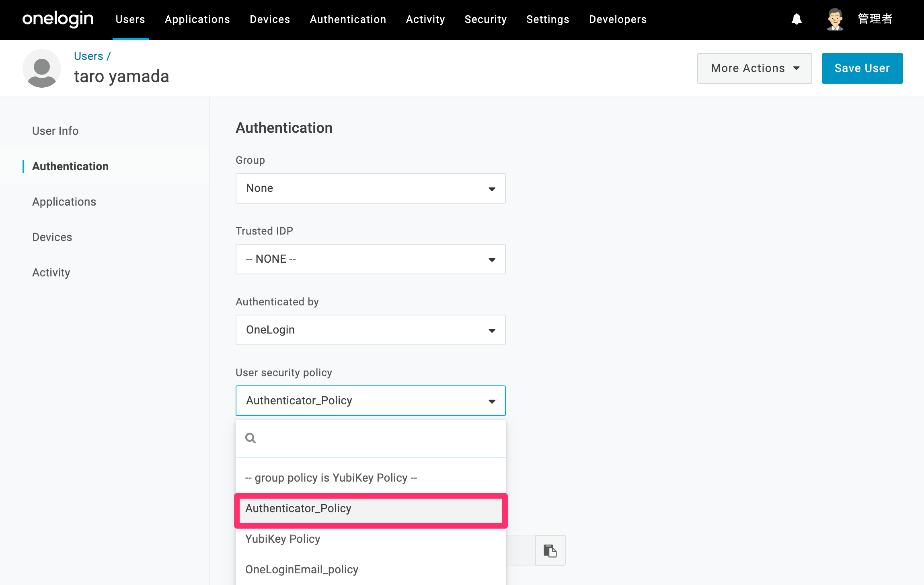
Task: Click the Save User button
Action: coord(862,68)
